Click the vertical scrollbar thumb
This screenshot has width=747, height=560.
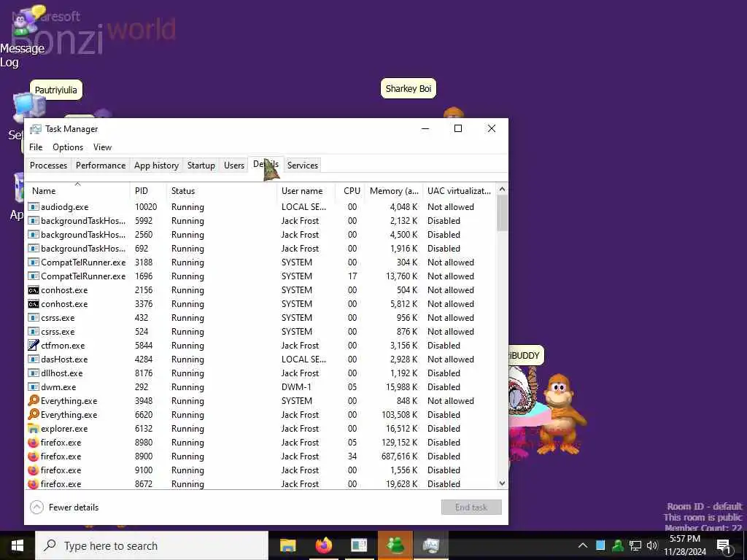click(x=502, y=214)
